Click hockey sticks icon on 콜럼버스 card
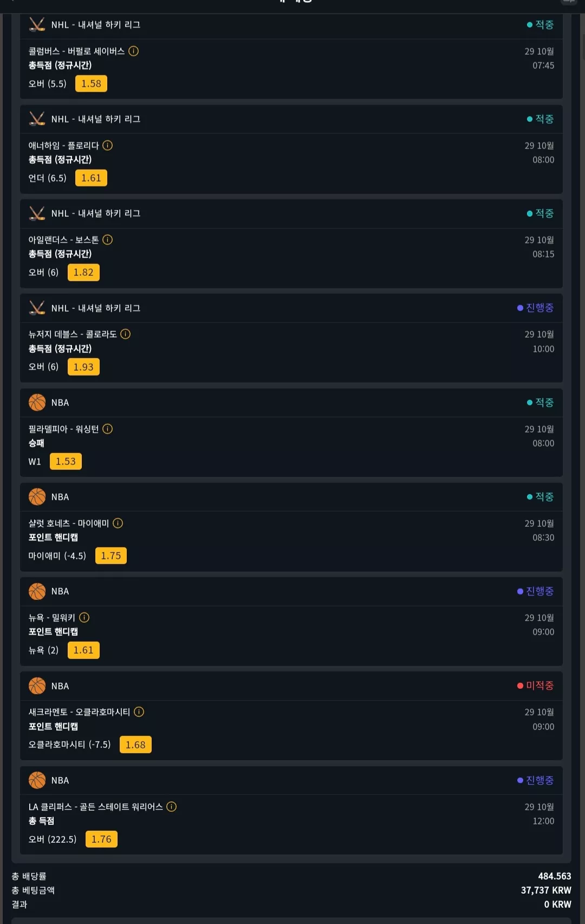The width and height of the screenshot is (585, 924). pyautogui.click(x=37, y=24)
